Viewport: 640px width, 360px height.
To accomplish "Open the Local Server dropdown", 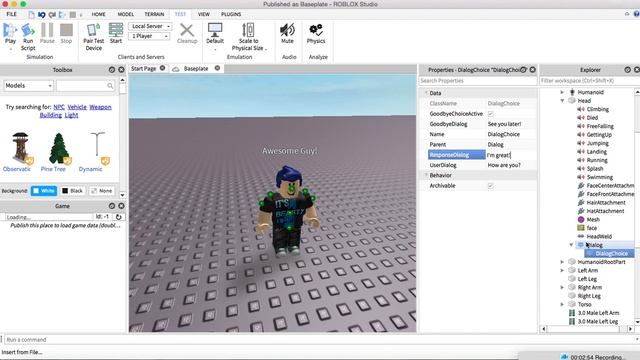I will 150,26.
